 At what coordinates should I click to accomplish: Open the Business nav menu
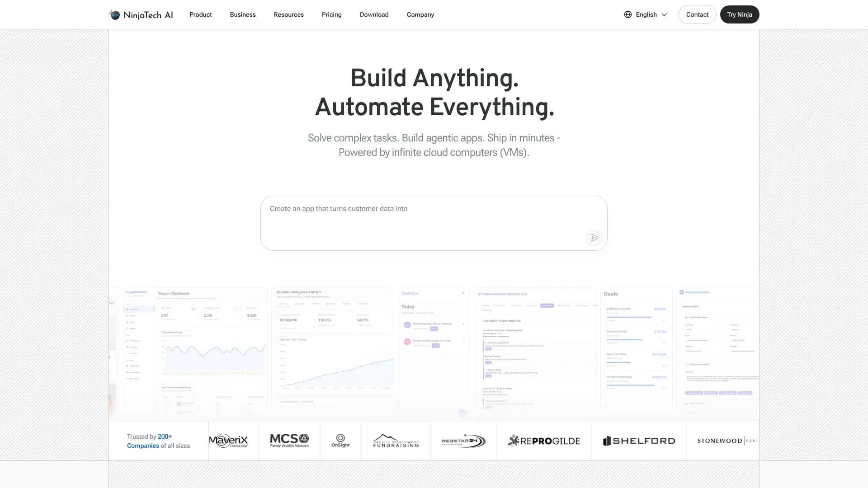243,14
